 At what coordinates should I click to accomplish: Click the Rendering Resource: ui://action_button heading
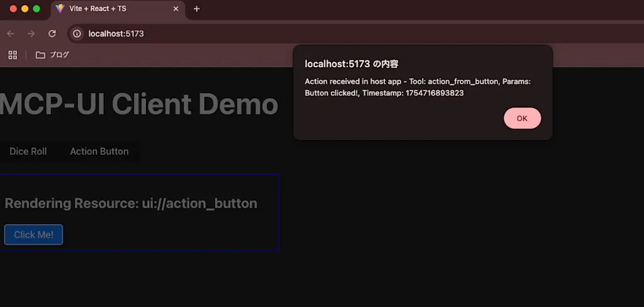pos(131,203)
